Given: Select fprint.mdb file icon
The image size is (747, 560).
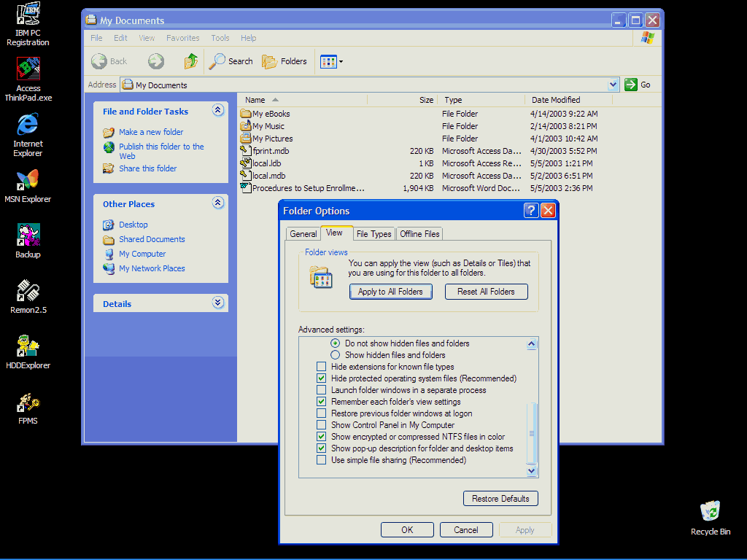Looking at the screenshot, I should tap(246, 150).
